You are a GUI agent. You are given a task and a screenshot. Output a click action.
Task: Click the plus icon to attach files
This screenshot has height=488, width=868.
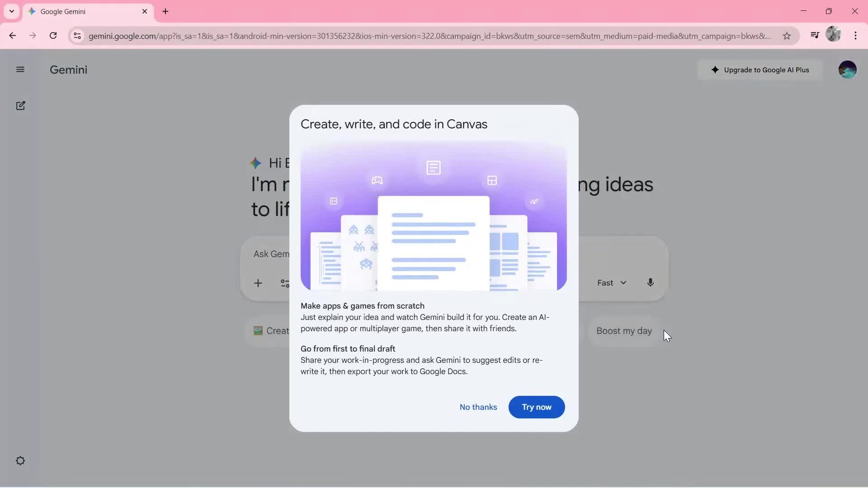(x=258, y=283)
